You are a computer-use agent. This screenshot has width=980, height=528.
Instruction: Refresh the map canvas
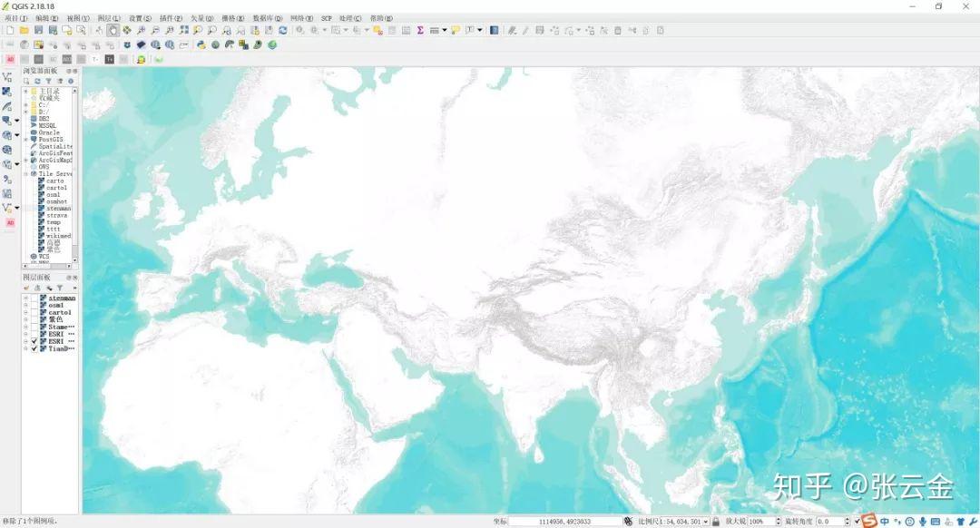[x=283, y=30]
